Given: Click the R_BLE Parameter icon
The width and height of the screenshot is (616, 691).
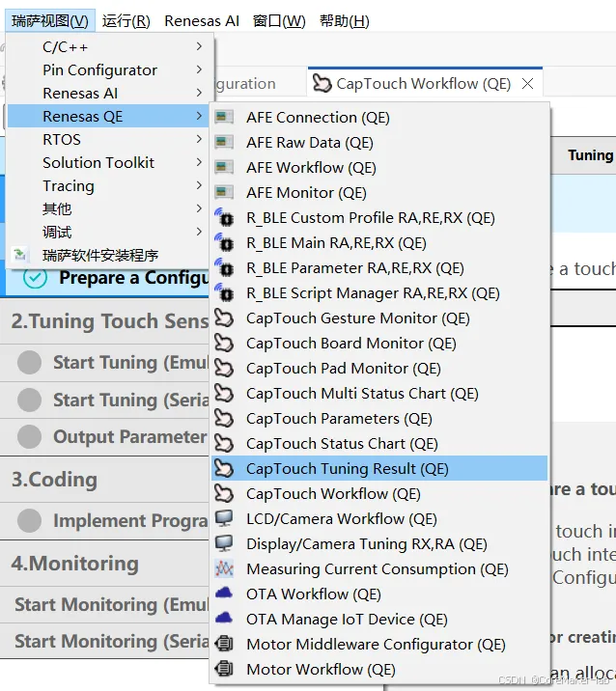Looking at the screenshot, I should click(x=224, y=267).
